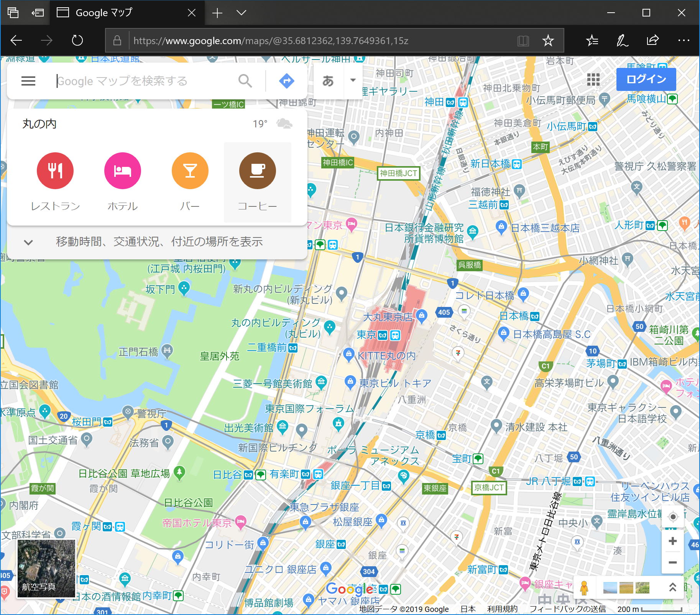Select the レストラン category icon
Image resolution: width=700 pixels, height=615 pixels.
55,171
